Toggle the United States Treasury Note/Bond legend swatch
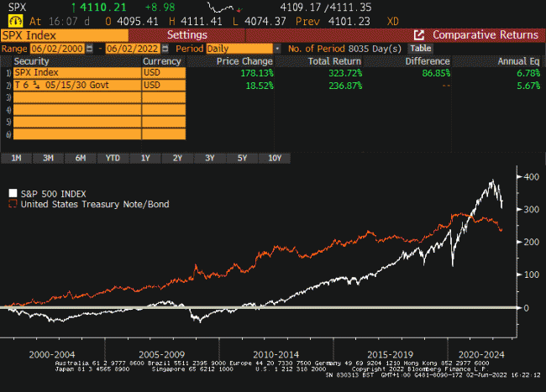 pyautogui.click(x=13, y=203)
